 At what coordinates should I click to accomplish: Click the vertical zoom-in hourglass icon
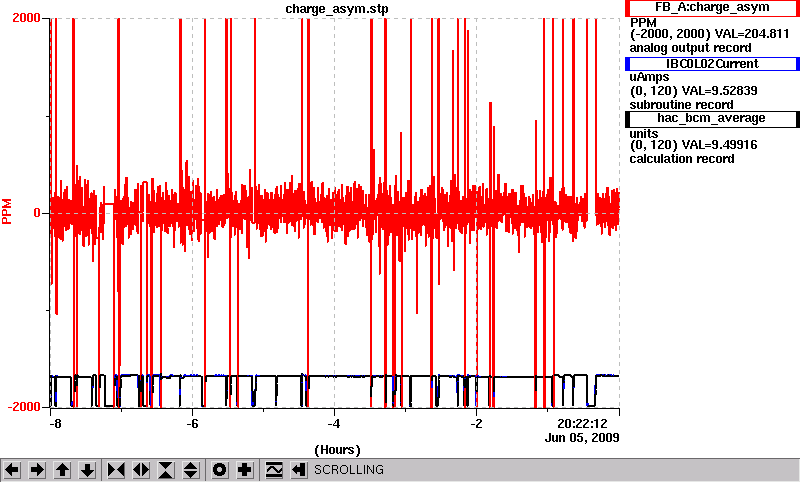(166, 470)
